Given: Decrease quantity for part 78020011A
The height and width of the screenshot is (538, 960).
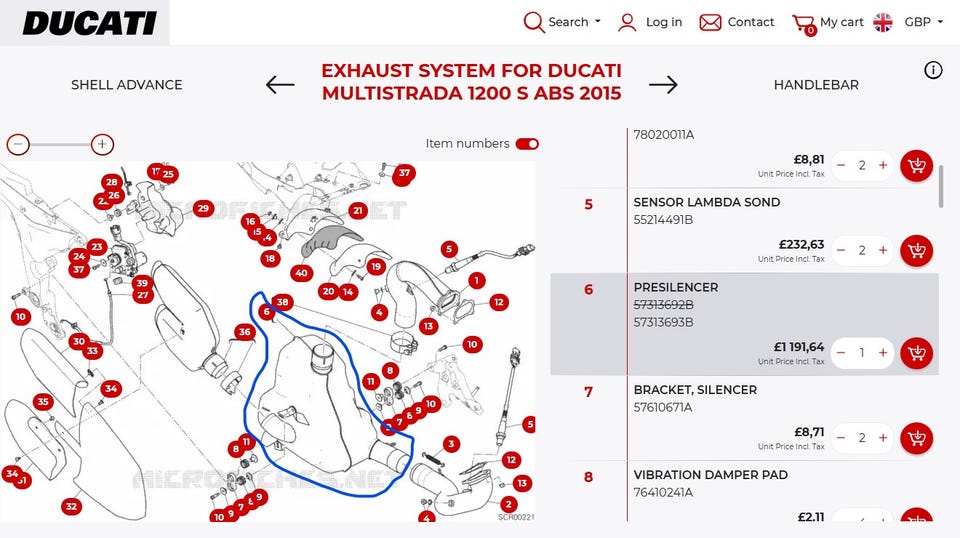Looking at the screenshot, I should click(841, 165).
